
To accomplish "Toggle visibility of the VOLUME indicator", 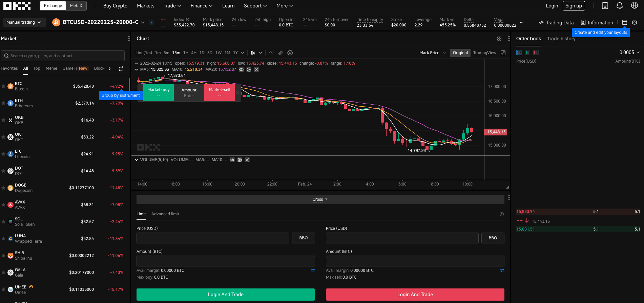I will coord(232,160).
